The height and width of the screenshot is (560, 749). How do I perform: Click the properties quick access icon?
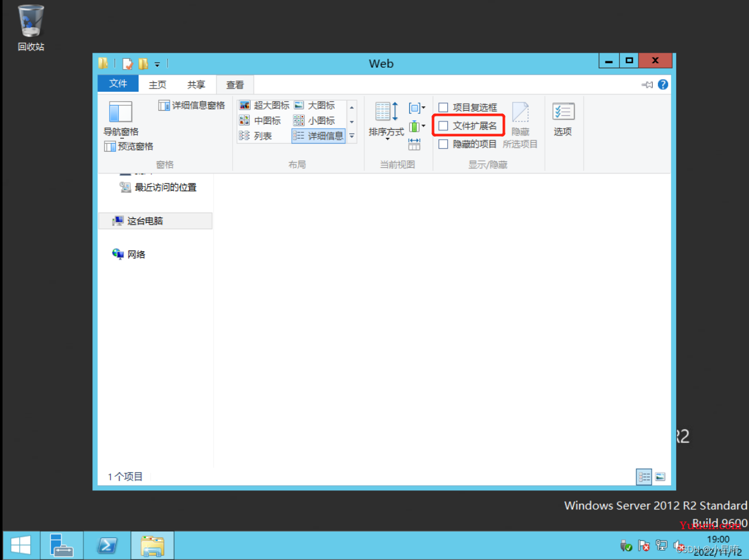tap(127, 63)
